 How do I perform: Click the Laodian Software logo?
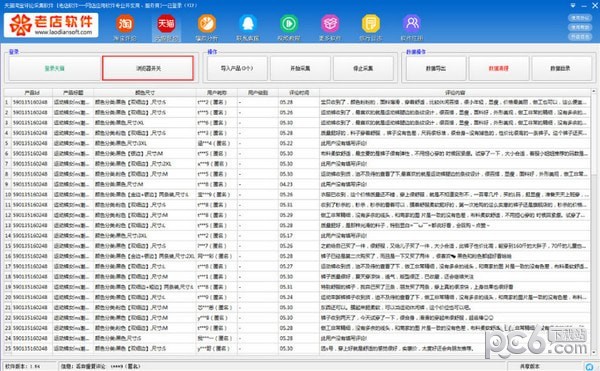pos(51,25)
